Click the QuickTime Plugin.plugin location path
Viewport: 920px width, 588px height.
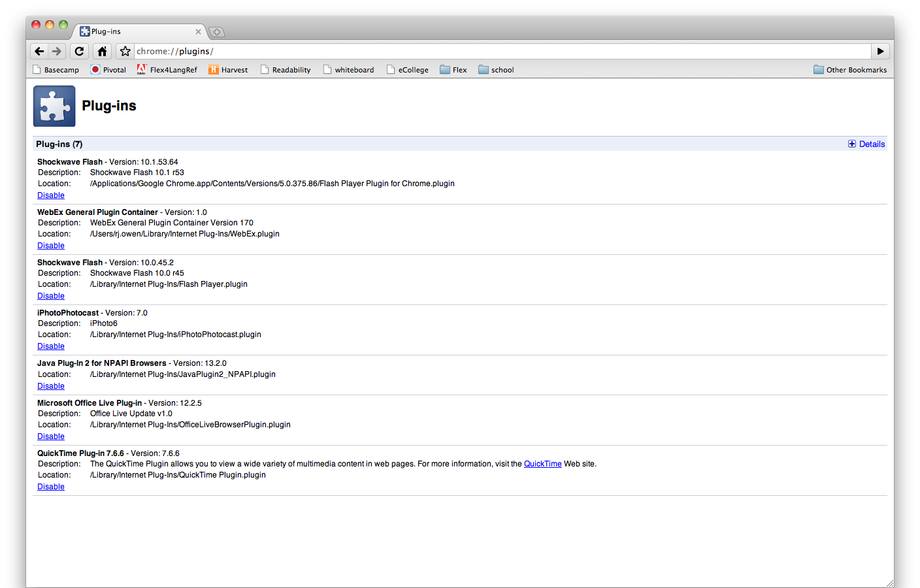(x=178, y=475)
